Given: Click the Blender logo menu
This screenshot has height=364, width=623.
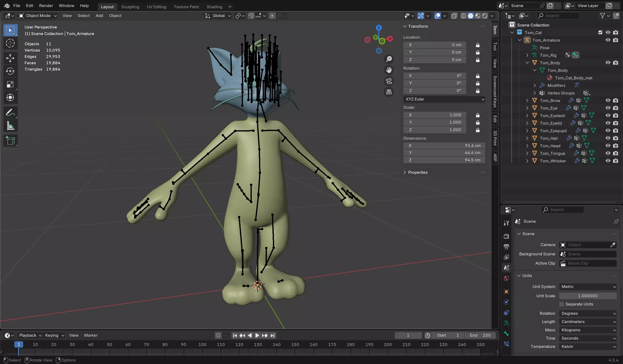Looking at the screenshot, I should (x=7, y=5).
